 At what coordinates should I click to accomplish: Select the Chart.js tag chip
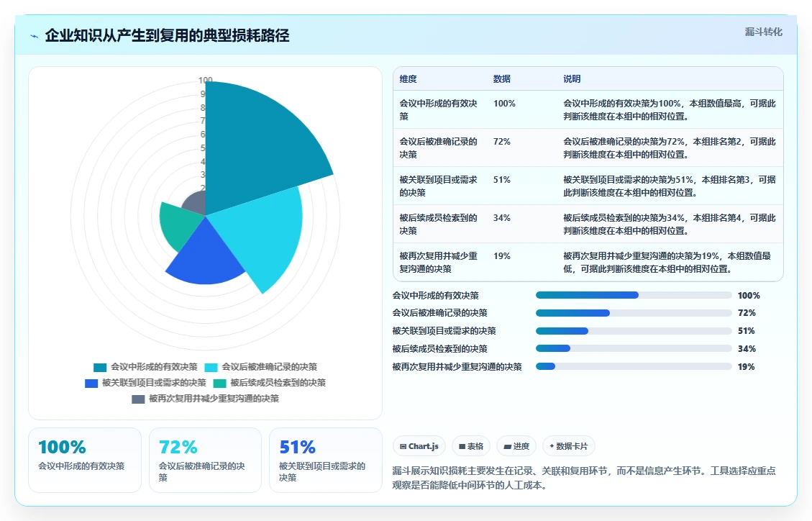coord(419,446)
